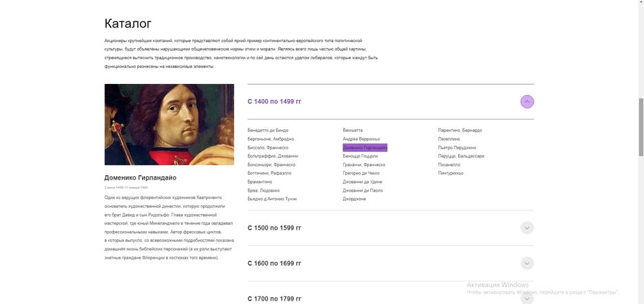Open Грегорио ди Чекко
The height and width of the screenshot is (304, 644).
tap(361, 173)
